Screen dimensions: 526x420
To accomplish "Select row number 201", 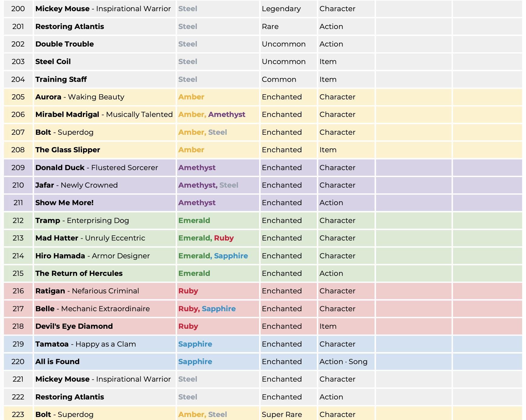I will tap(18, 27).
